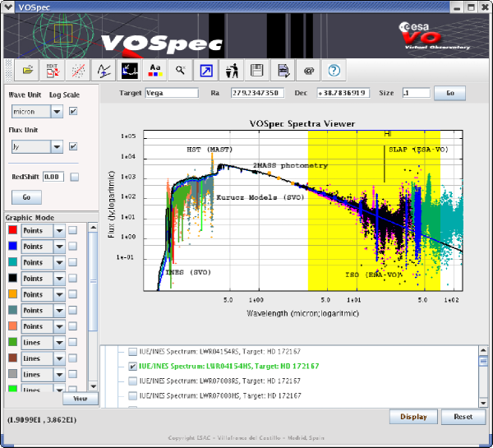Viewport: 493px width, 448px height.
Task: Click the Target input field containing Vega
Action: pos(171,93)
